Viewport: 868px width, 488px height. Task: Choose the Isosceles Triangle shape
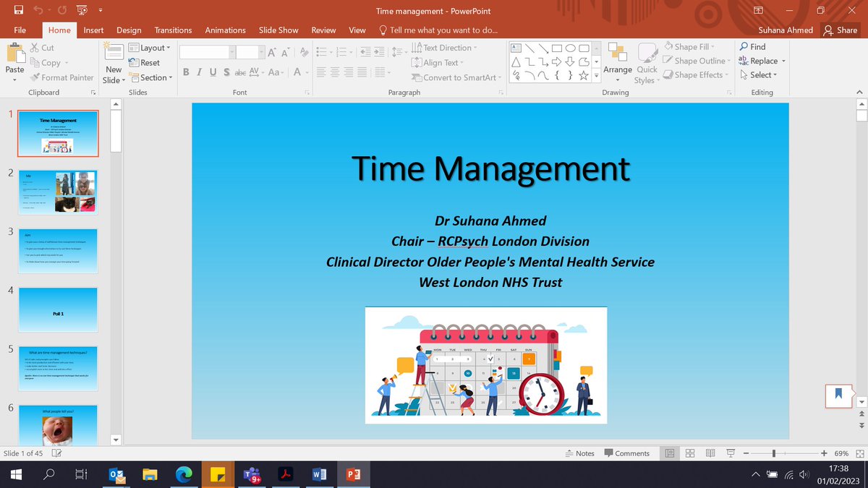point(516,61)
